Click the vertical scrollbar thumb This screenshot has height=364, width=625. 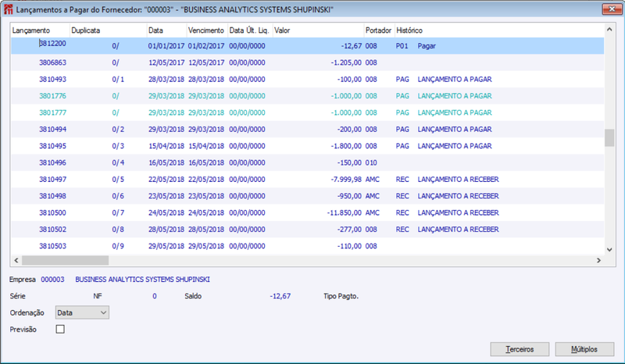point(609,138)
